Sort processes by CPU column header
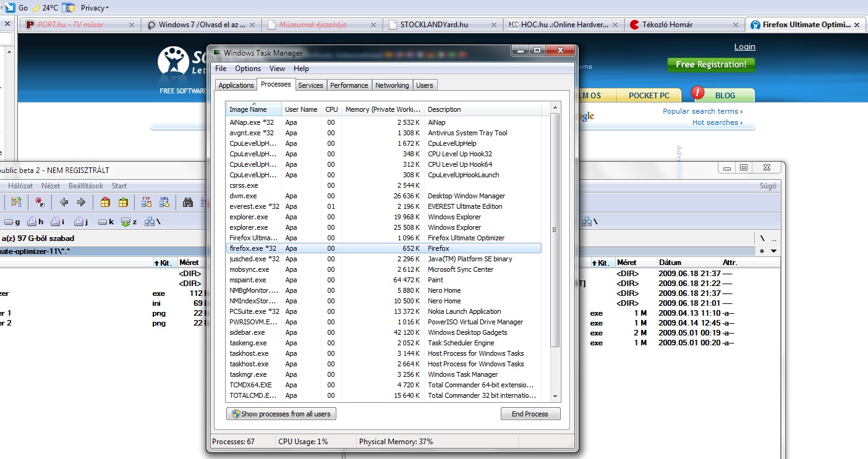 click(x=331, y=109)
